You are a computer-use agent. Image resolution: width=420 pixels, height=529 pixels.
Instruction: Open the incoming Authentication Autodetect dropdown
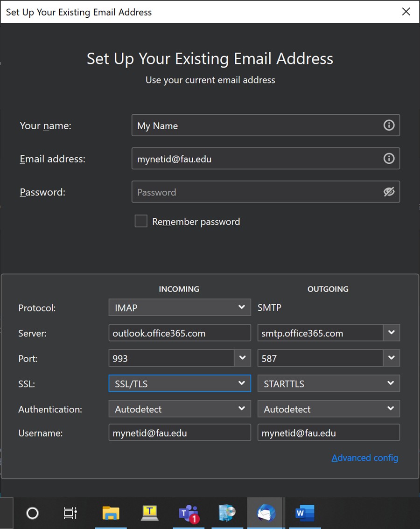pos(180,409)
